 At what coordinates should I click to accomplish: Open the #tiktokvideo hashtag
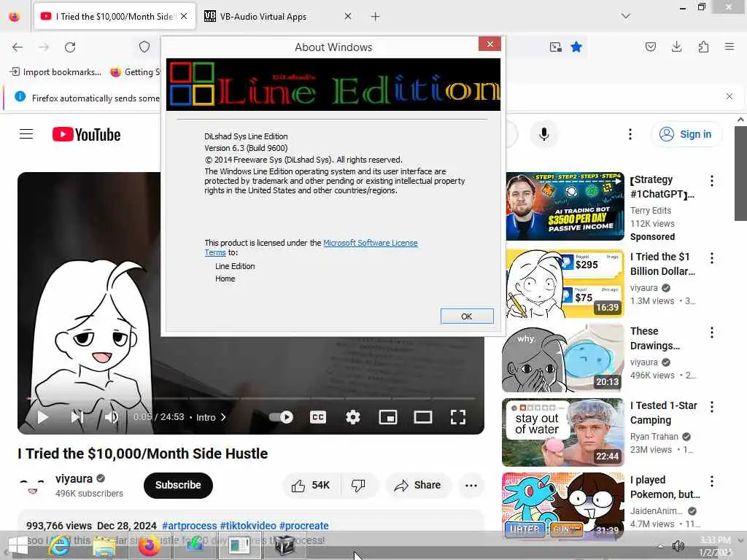248,526
